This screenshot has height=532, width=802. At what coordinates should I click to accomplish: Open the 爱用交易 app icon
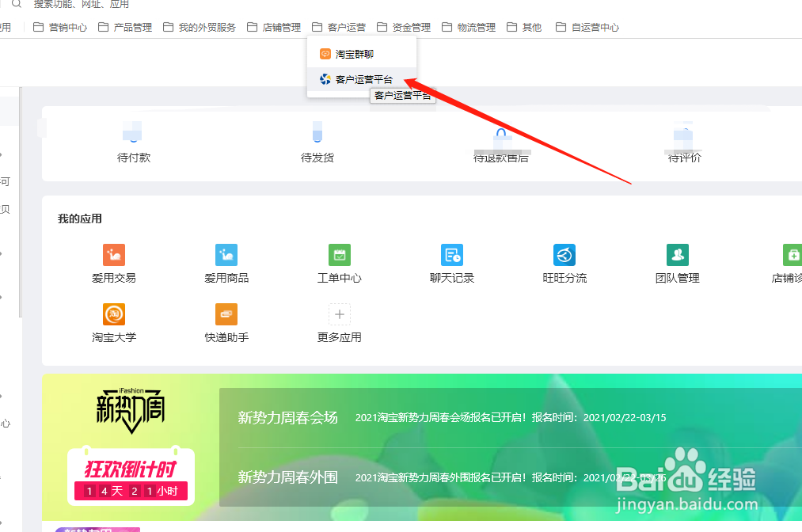click(113, 255)
